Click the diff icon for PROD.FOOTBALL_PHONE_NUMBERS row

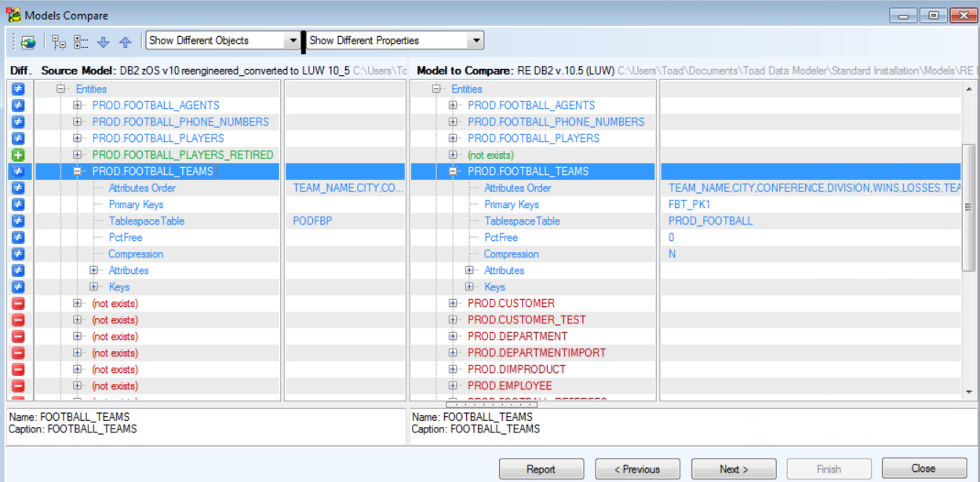tap(18, 122)
